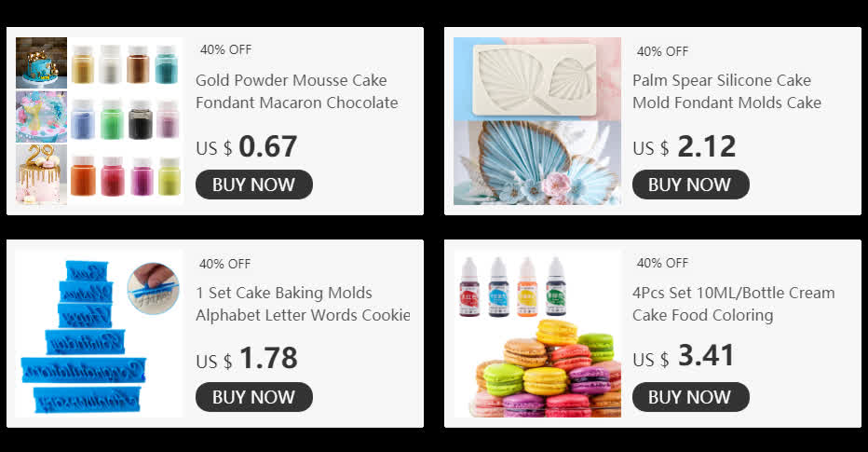Click BUY NOW for 4Pcs Food Coloring
Viewport: 868px width, 452px height.
pos(690,397)
